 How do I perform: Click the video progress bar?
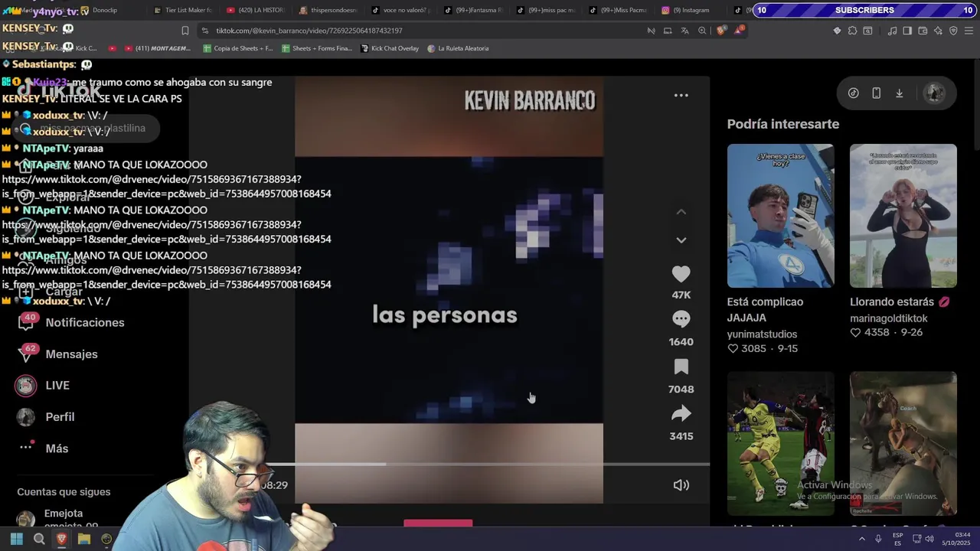[490, 464]
